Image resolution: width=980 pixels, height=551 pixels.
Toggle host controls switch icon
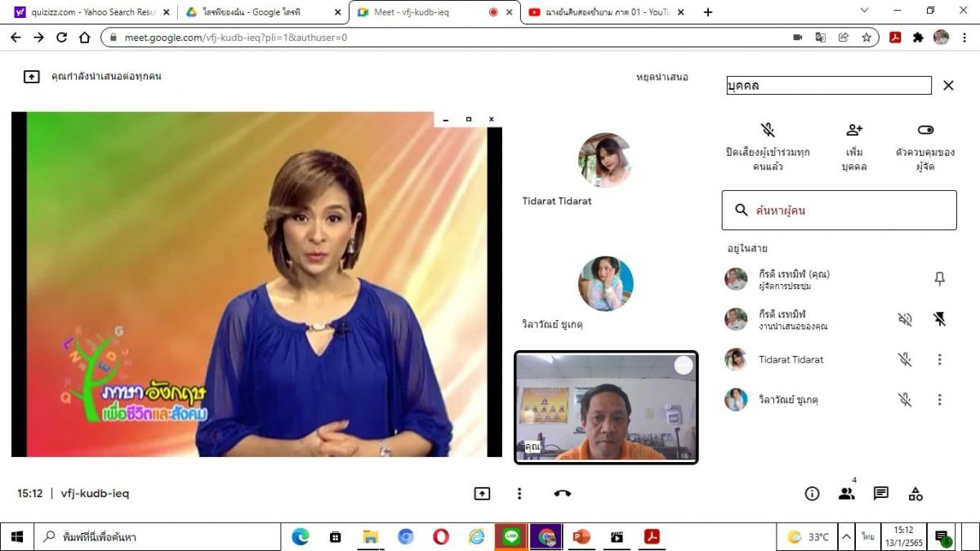(x=925, y=131)
